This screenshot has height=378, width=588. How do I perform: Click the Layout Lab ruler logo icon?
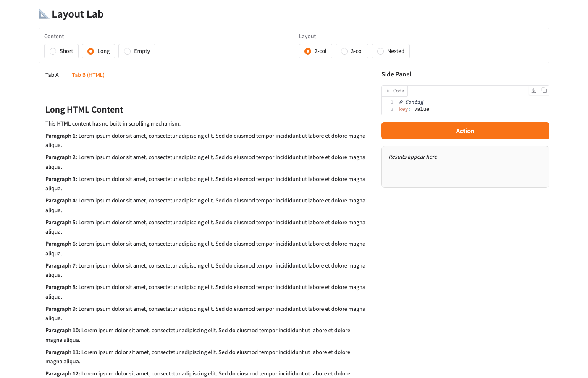44,14
